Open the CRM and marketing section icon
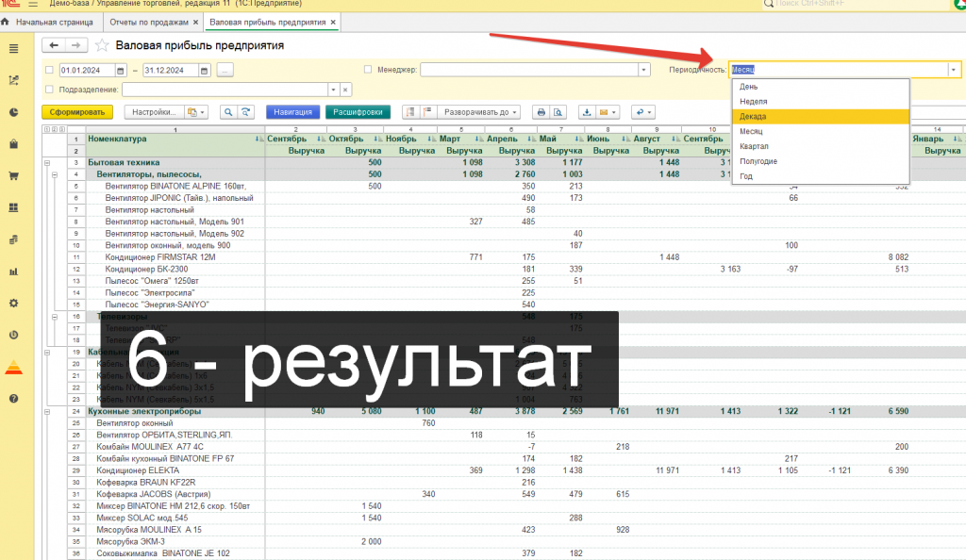The image size is (966, 560). (x=13, y=81)
